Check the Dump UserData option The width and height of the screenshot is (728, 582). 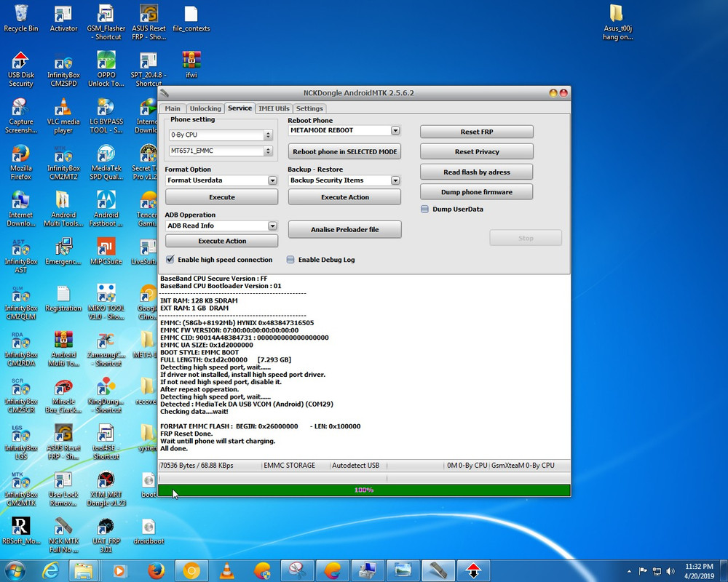tap(424, 209)
